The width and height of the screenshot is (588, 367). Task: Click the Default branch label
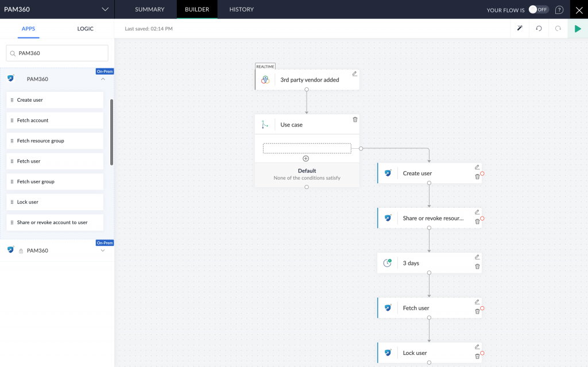(x=307, y=171)
